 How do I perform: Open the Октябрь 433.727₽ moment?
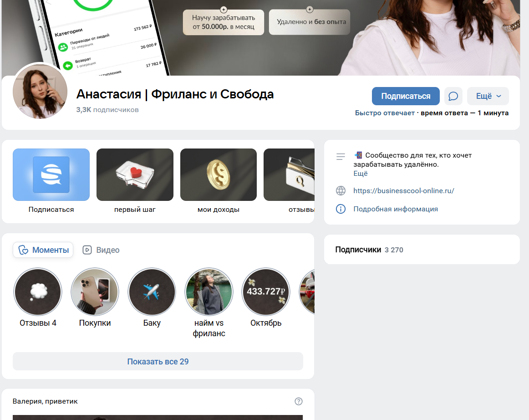pos(265,292)
